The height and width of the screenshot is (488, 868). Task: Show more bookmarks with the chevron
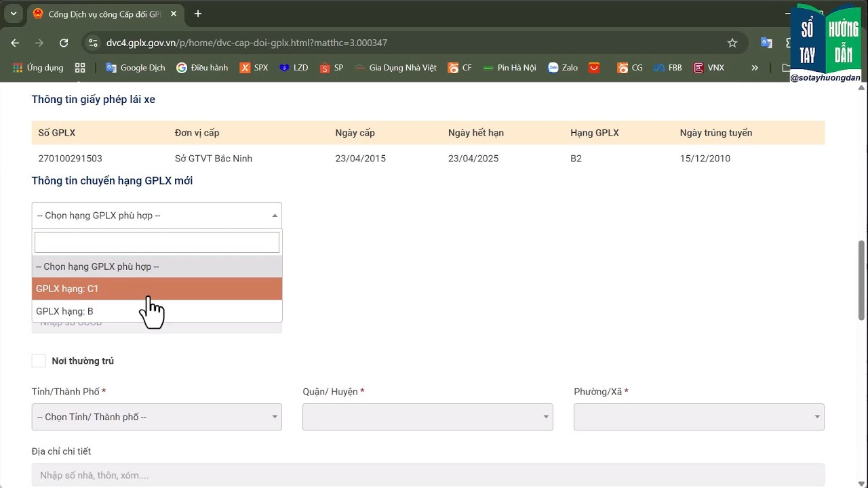pyautogui.click(x=755, y=68)
